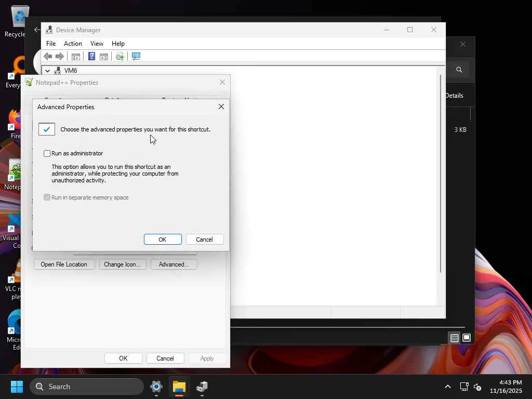Click the action pane toolbar icon in Device Manager
Viewport: 532px width, 399px height.
[x=104, y=57]
